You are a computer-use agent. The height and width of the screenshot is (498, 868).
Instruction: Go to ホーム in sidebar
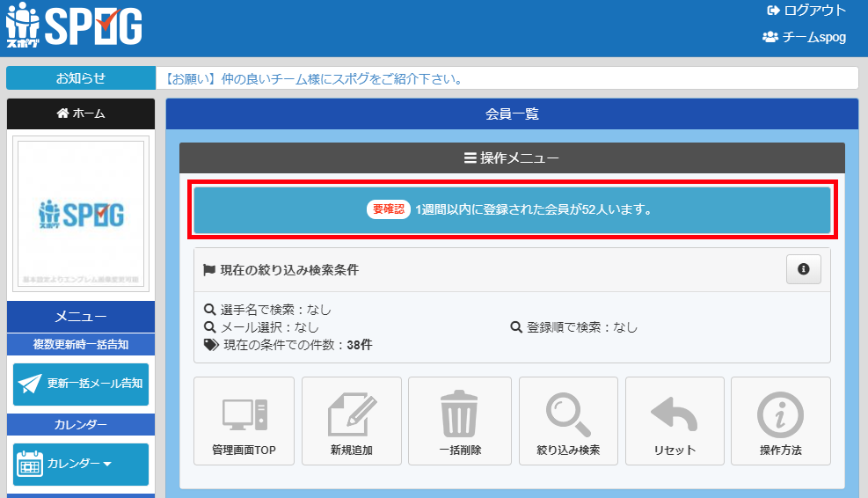pos(81,113)
